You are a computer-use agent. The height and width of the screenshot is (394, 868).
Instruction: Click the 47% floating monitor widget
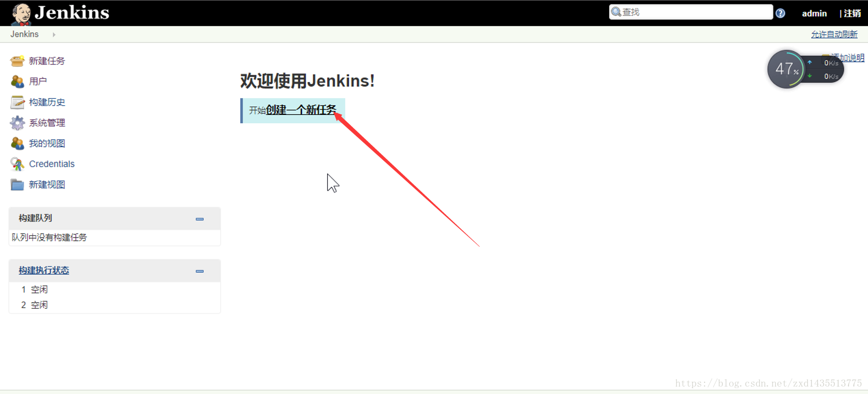pos(805,69)
